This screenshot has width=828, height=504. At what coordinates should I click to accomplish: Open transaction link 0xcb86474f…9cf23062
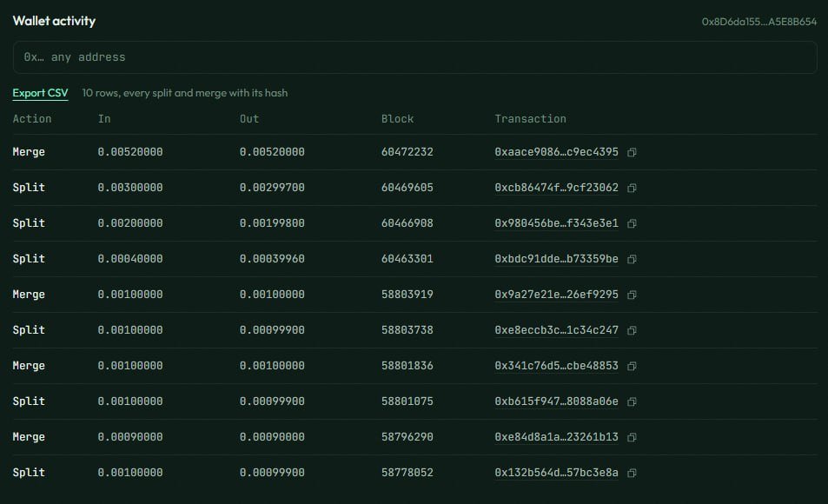click(x=556, y=188)
